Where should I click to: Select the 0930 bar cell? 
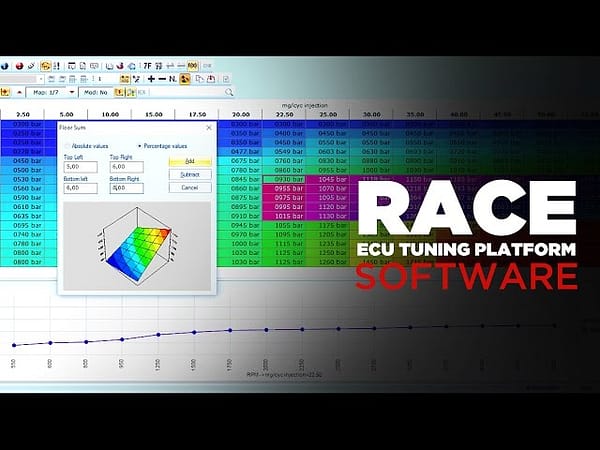(284, 179)
